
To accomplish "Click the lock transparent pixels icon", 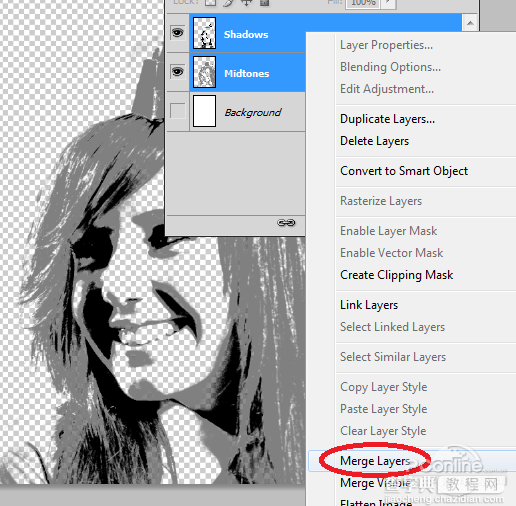I will click(210, 3).
